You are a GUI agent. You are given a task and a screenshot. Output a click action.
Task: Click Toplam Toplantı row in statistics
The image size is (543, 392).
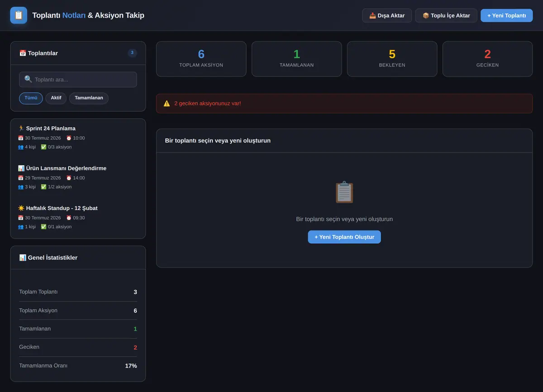tap(78, 292)
